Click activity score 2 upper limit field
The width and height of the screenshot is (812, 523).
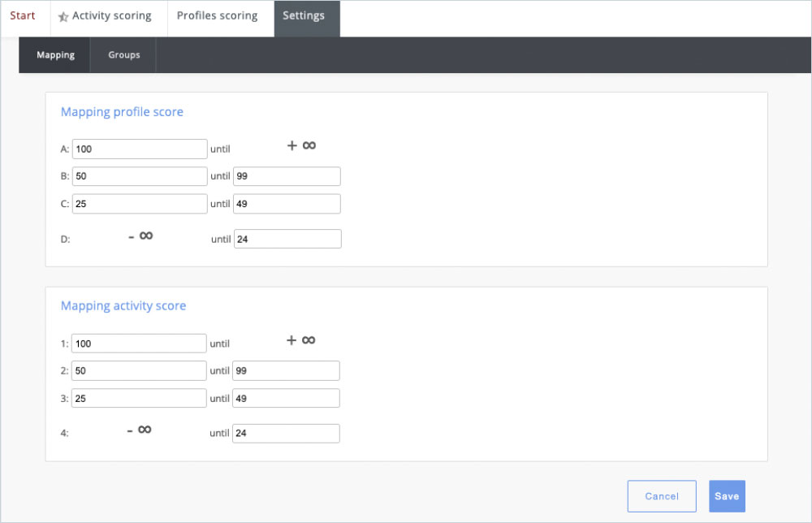pyautogui.click(x=286, y=371)
